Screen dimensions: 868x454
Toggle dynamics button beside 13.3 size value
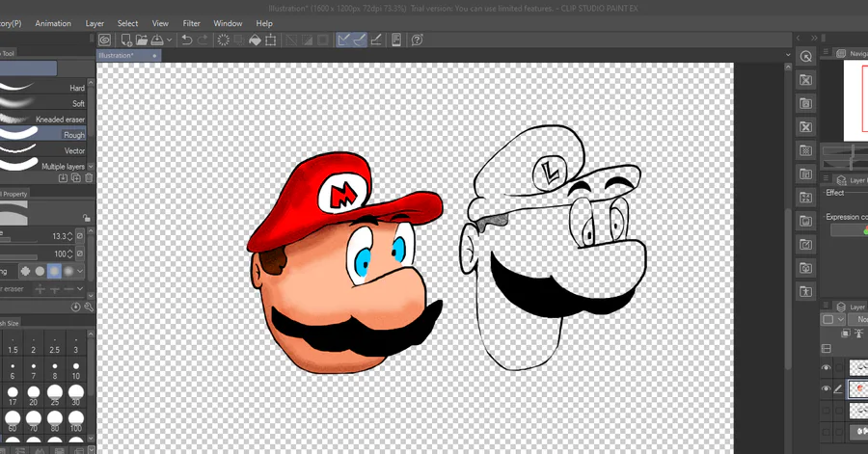click(80, 236)
